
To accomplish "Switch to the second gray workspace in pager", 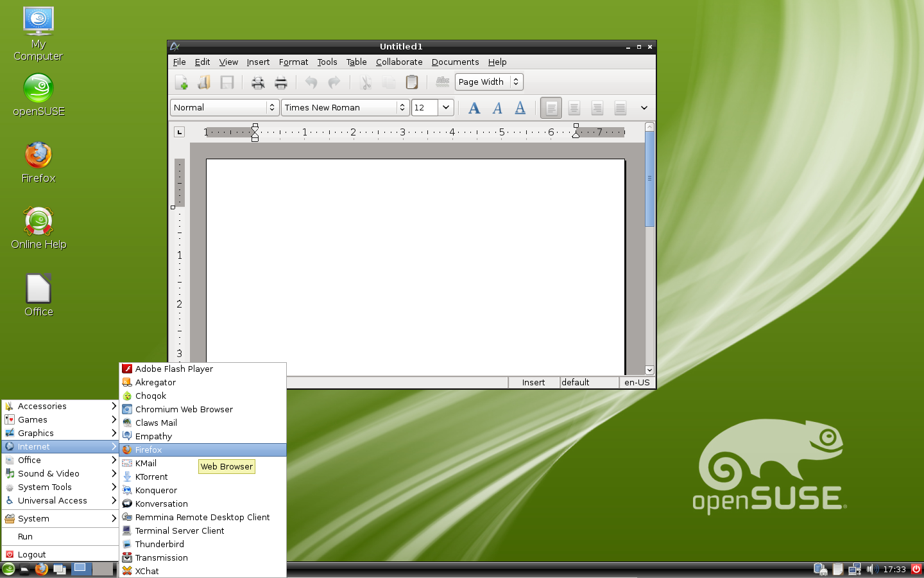I will pyautogui.click(x=102, y=569).
